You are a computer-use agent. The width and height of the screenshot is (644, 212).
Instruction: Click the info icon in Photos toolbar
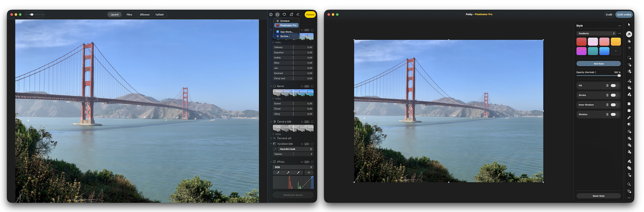[x=271, y=15]
